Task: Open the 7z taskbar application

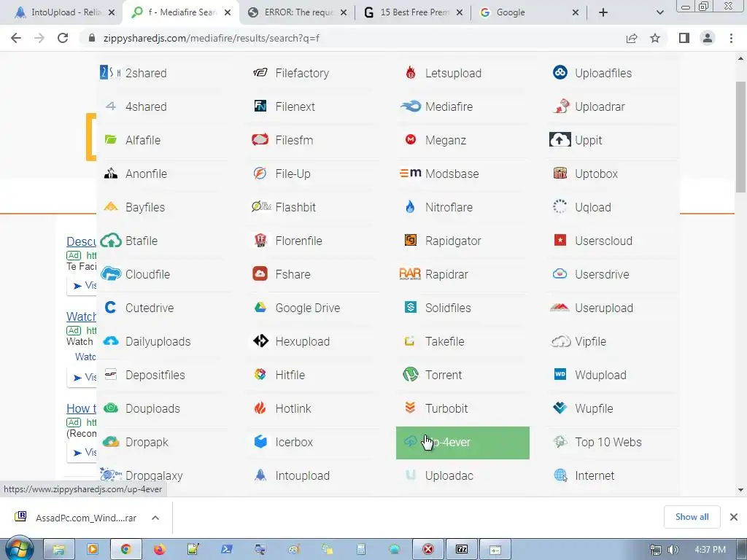Action: coord(461,549)
